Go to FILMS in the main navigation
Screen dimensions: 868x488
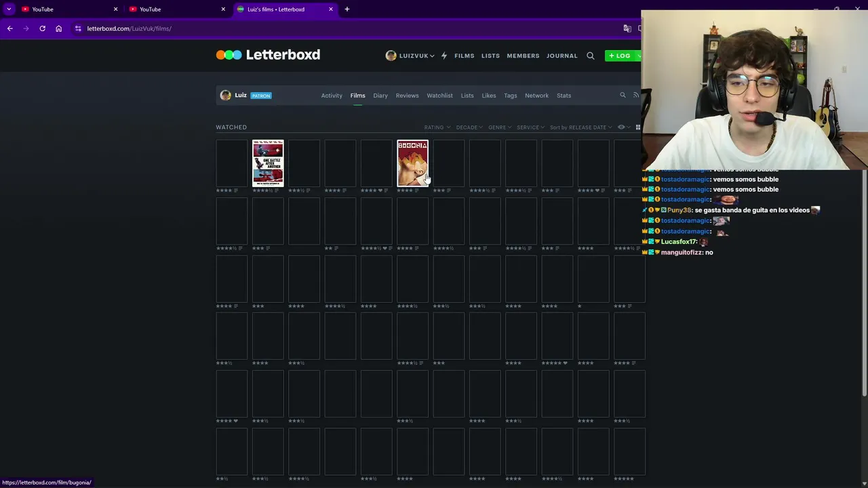tap(465, 56)
